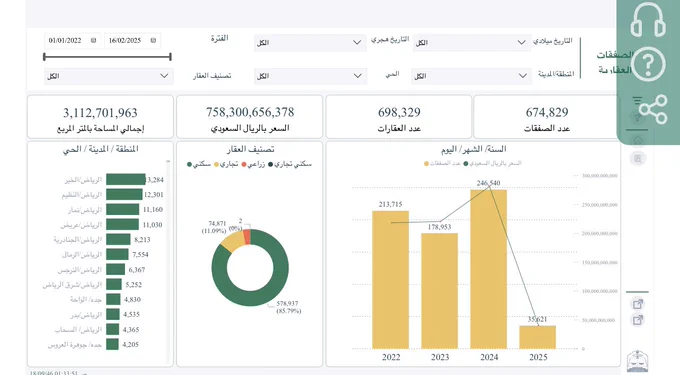Open the upper external link icon
Image resolution: width=680 pixels, height=375 pixels.
(638, 304)
